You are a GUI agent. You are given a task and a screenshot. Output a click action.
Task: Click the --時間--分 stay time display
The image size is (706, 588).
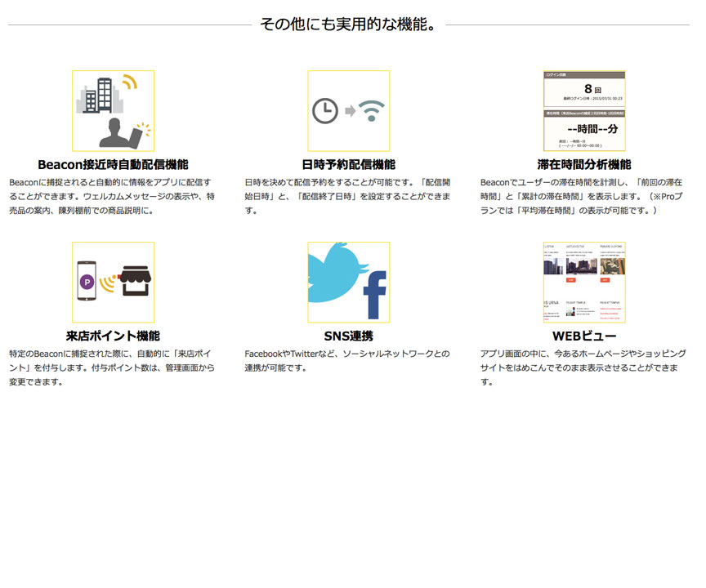[583, 129]
